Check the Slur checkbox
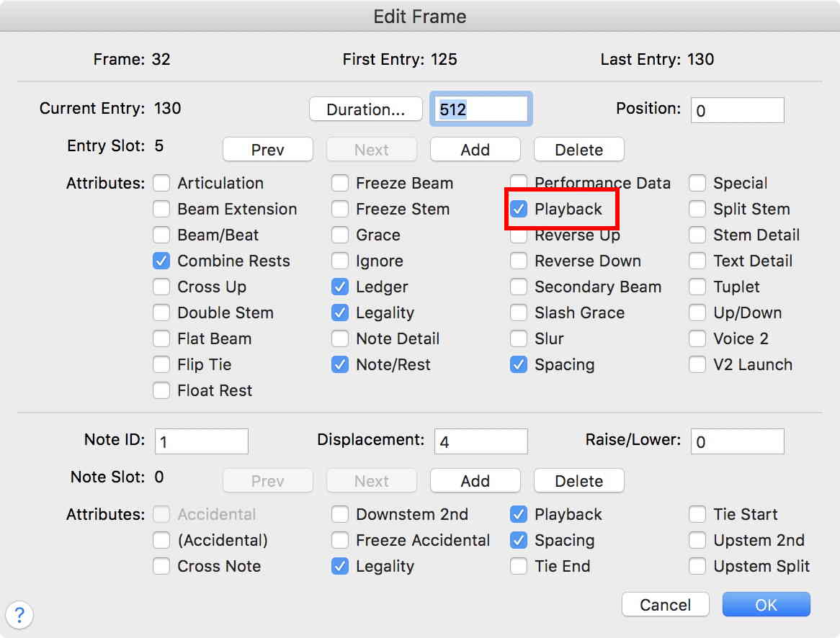Viewport: 840px width, 638px height. [x=519, y=339]
